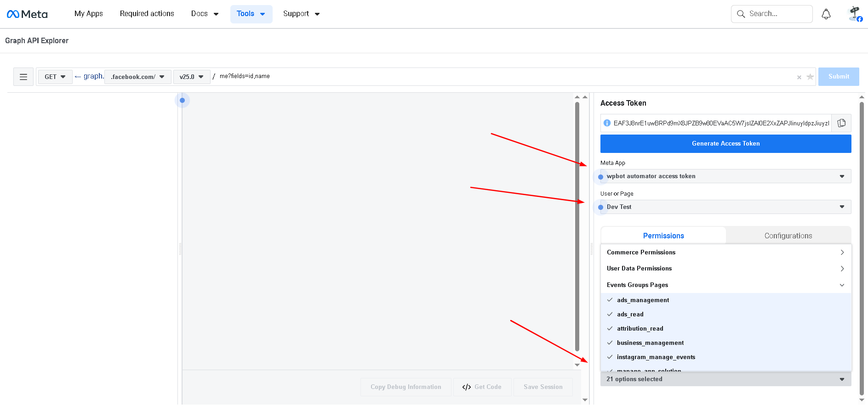Toggle the hamburger sidebar menu

coord(23,77)
